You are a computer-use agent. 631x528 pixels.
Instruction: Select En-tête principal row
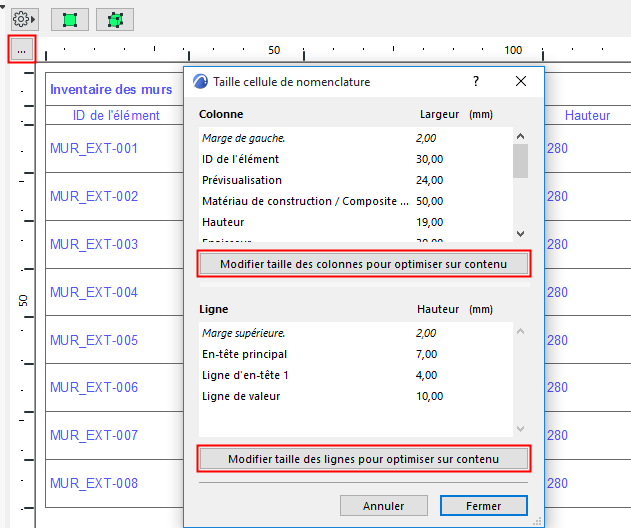(356, 354)
